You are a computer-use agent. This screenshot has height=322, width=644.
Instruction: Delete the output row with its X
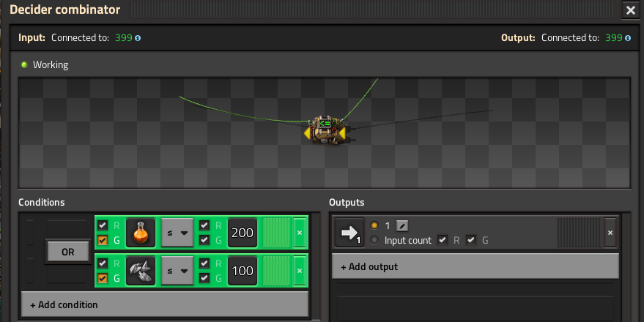click(x=610, y=233)
